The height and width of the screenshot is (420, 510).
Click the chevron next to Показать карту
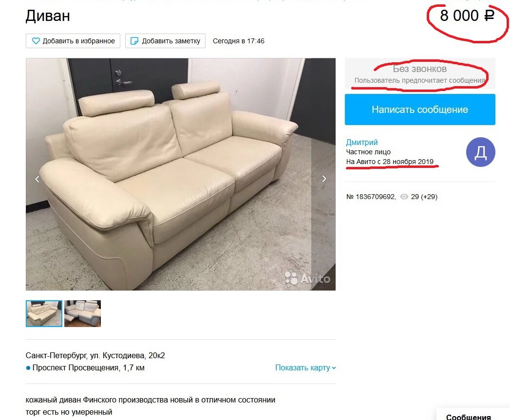334,368
